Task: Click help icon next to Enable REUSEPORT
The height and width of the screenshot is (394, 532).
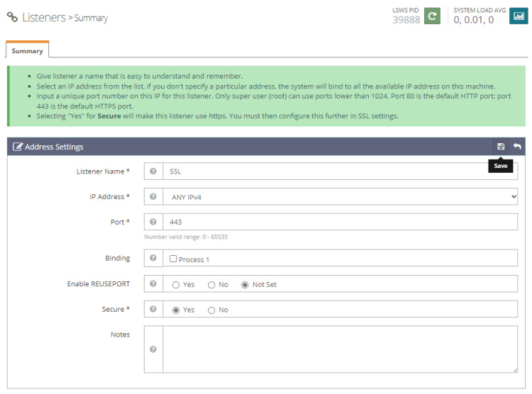Action: [x=153, y=284]
